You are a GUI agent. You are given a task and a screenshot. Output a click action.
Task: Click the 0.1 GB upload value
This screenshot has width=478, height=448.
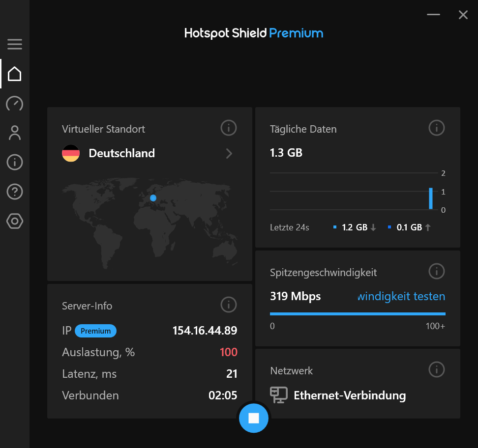pos(409,227)
